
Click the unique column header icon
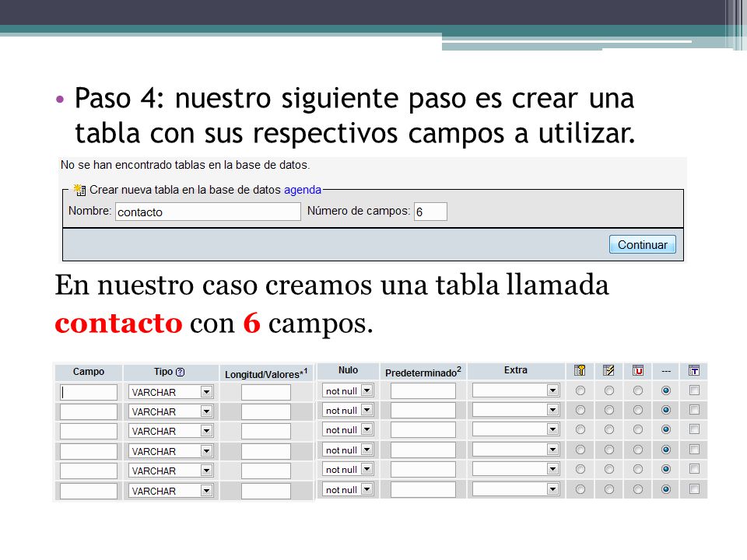637,370
